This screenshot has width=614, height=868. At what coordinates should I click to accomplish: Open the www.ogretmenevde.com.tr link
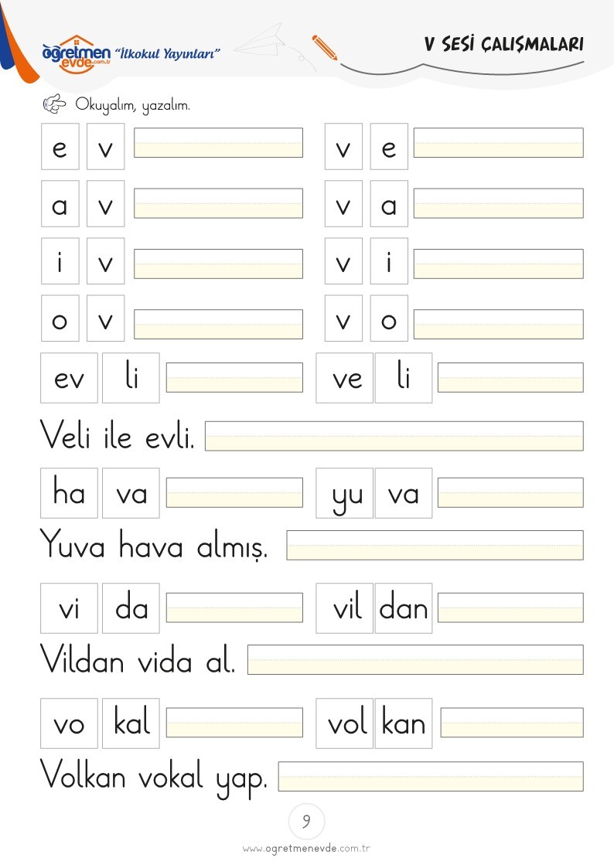point(306,849)
